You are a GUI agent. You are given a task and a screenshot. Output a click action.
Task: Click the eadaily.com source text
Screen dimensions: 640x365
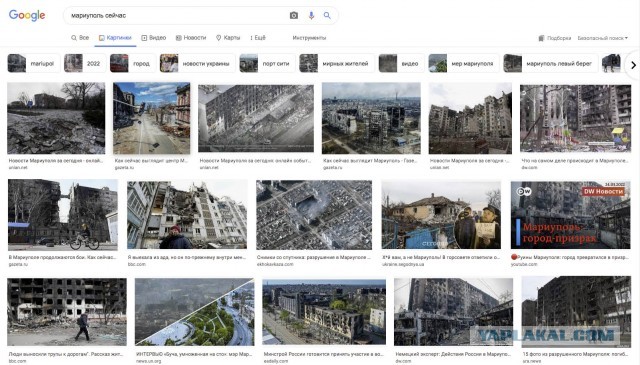tap(276, 361)
